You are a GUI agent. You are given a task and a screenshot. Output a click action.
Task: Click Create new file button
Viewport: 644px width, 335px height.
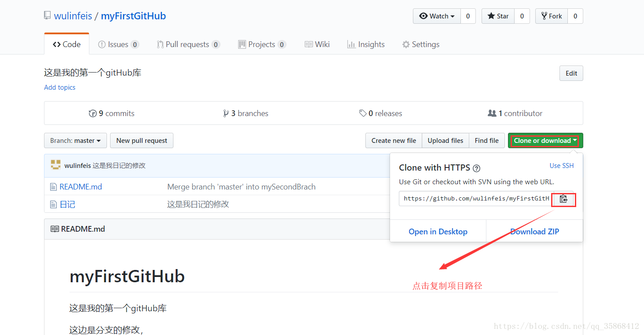click(394, 141)
